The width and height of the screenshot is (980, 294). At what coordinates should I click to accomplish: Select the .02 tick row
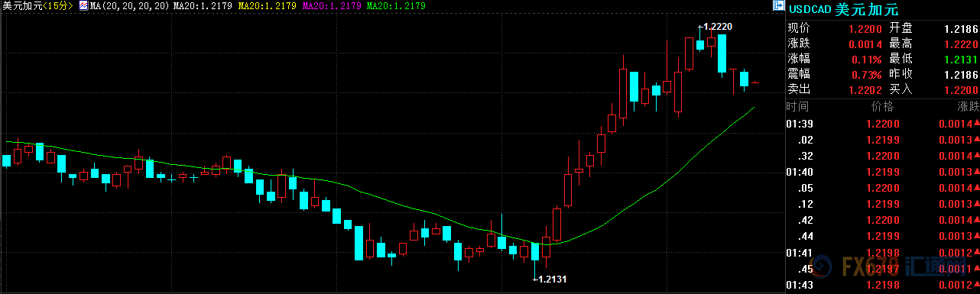[883, 140]
